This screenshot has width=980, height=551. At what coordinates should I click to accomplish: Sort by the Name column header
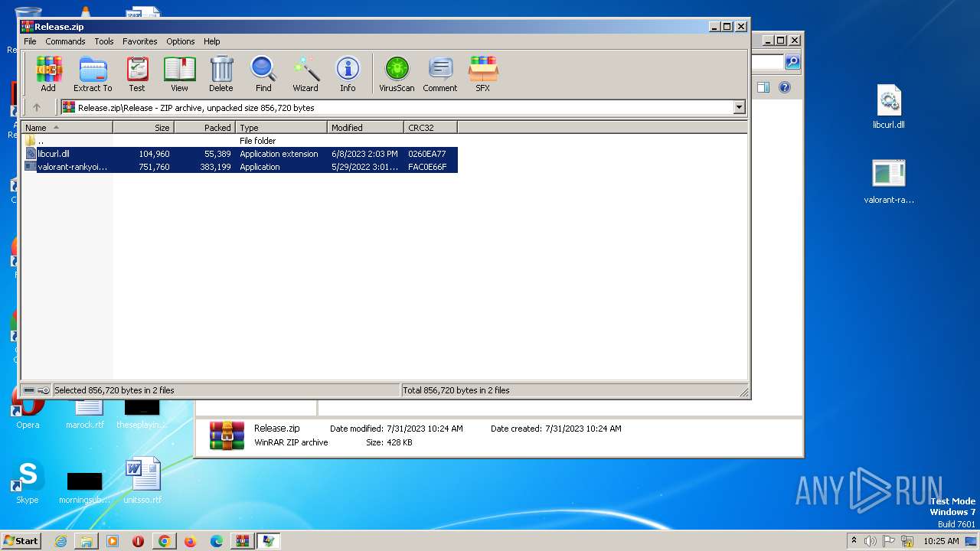[x=67, y=128]
